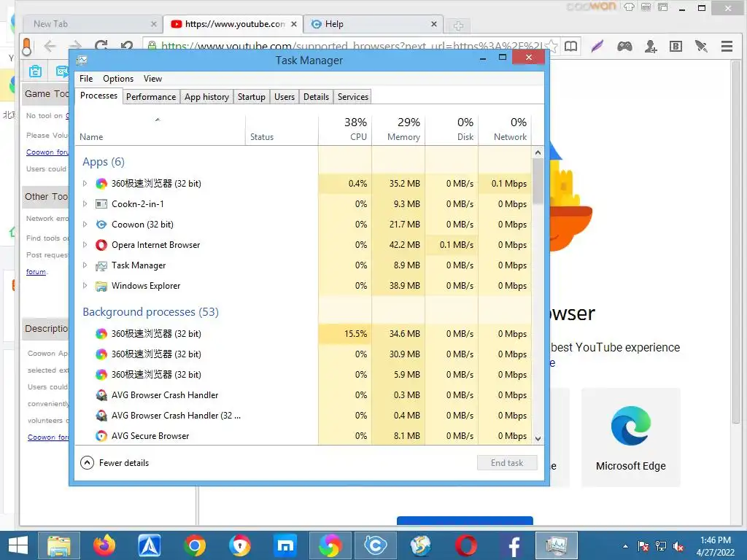
Task: Select the AVG Browser Crash Handler (32 ... row
Action: (x=303, y=415)
